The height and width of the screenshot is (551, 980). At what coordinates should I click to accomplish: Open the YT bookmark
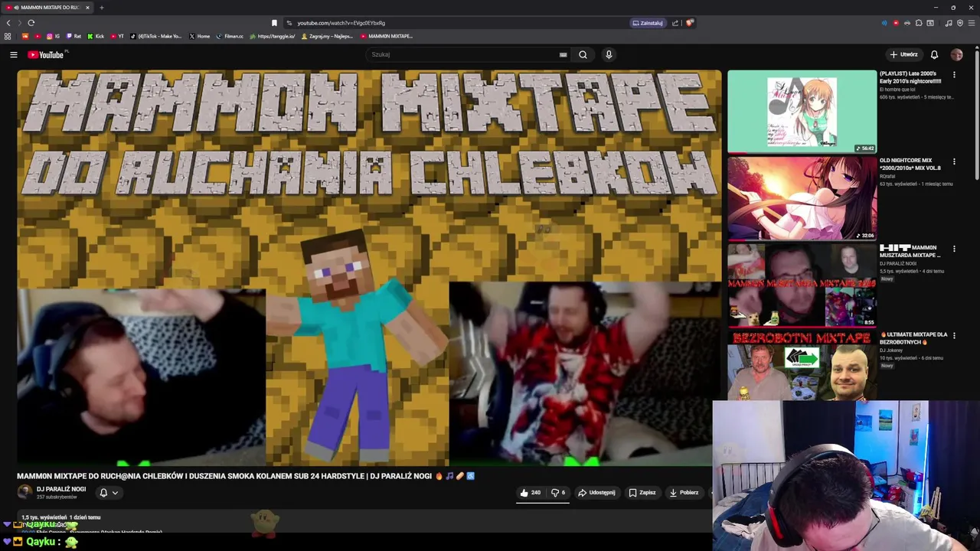tap(117, 36)
